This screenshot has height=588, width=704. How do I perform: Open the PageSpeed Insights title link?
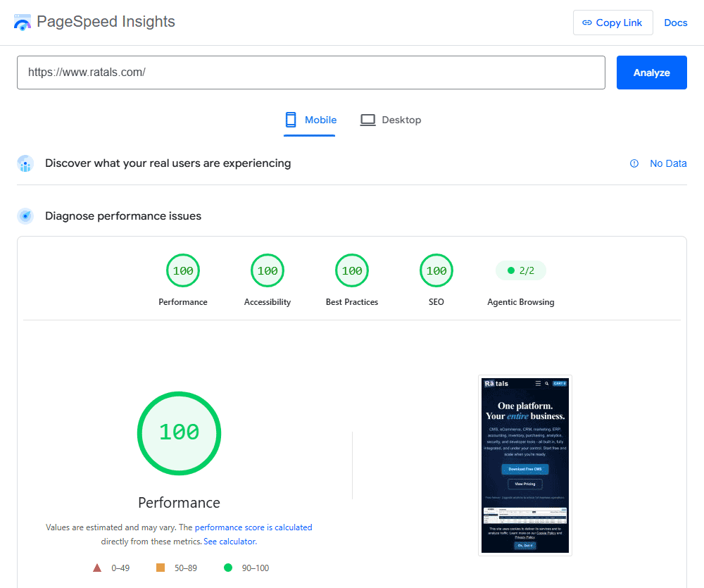[106, 22]
